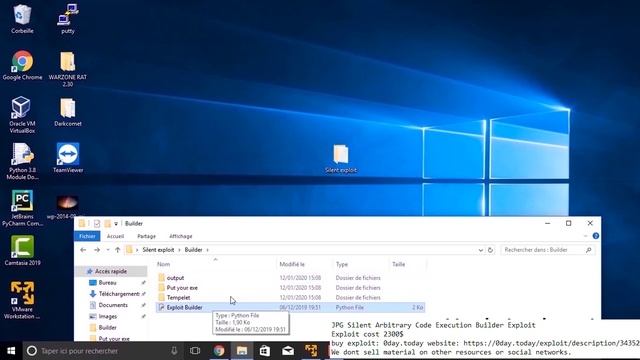
Task: Select Accès rapide in the sidebar
Action: click(x=111, y=271)
